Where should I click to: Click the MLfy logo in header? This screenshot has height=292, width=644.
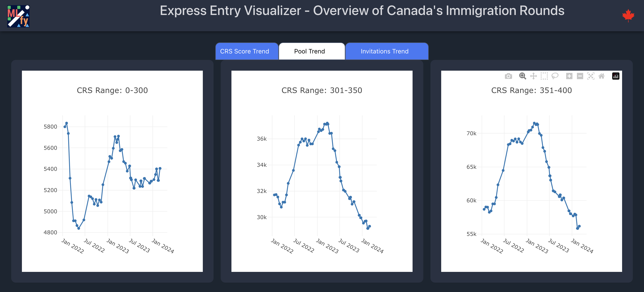click(18, 16)
